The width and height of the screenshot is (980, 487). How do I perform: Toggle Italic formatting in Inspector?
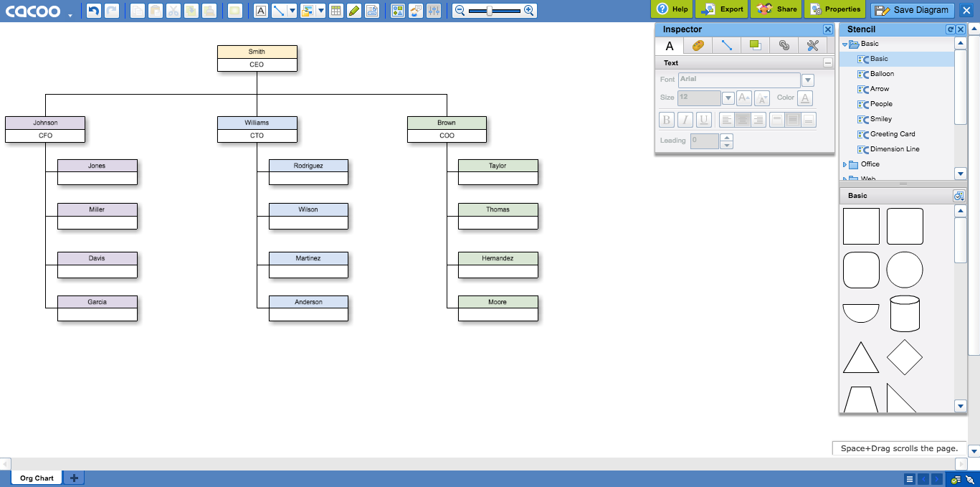[x=685, y=120]
